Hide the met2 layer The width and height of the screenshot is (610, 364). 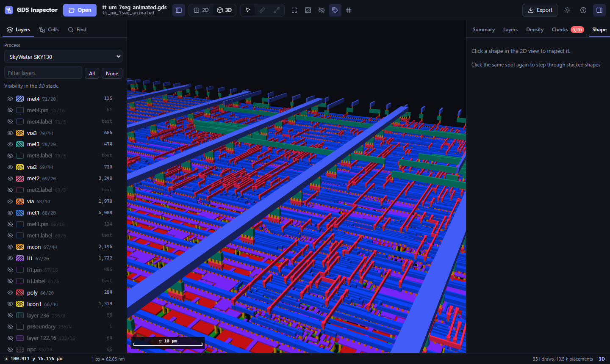(x=10, y=179)
